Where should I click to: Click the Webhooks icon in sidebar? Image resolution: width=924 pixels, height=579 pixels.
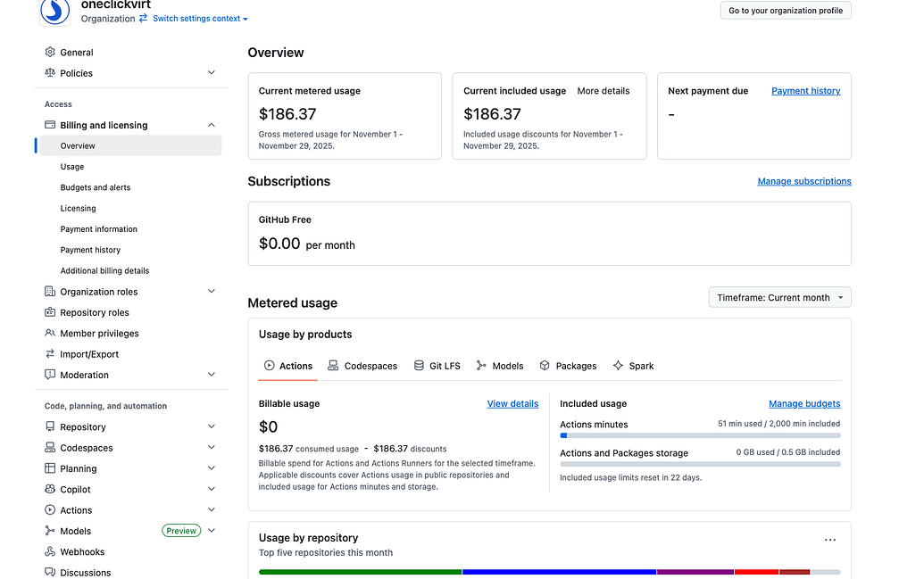tap(50, 552)
